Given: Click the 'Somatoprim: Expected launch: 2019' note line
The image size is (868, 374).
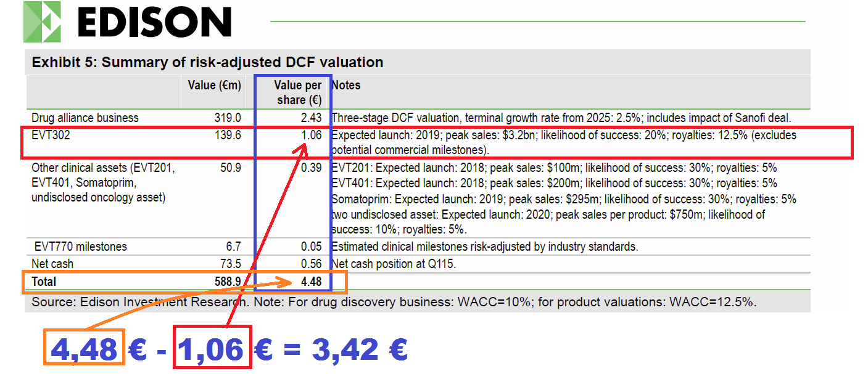Looking at the screenshot, I should click(x=564, y=199).
